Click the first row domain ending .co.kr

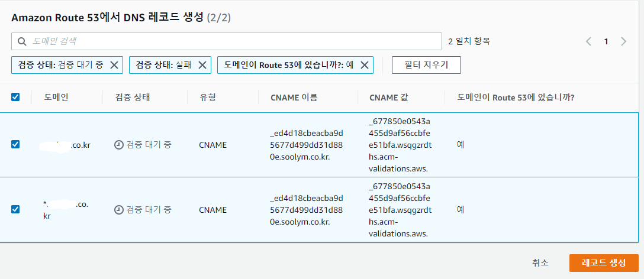(65, 145)
